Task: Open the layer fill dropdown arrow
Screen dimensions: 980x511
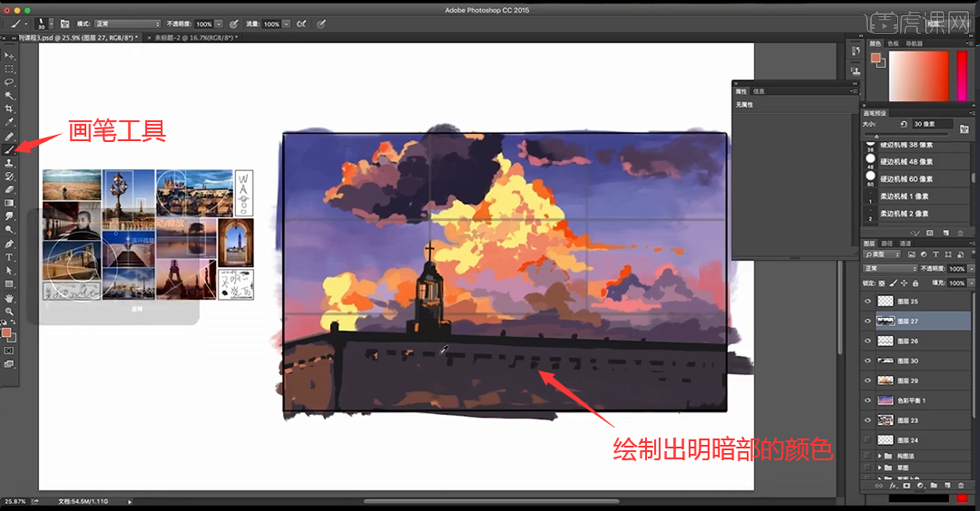Action: [x=971, y=283]
